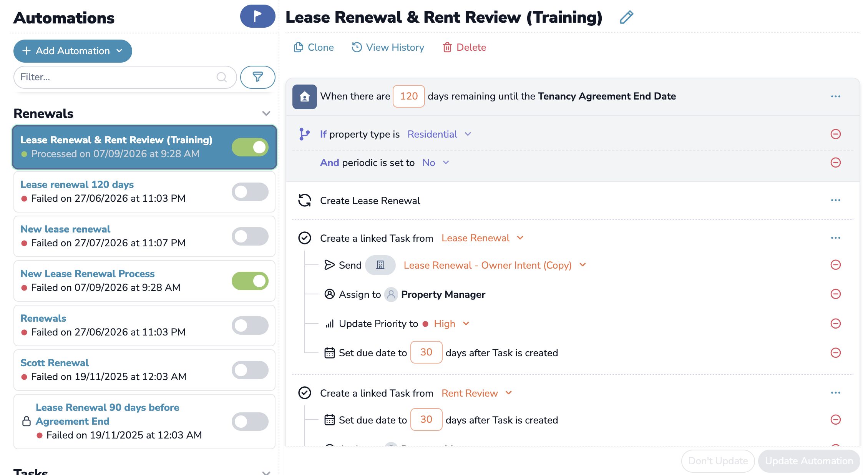Enable the Renewals automation toggle
The height and width of the screenshot is (475, 868).
(x=250, y=326)
